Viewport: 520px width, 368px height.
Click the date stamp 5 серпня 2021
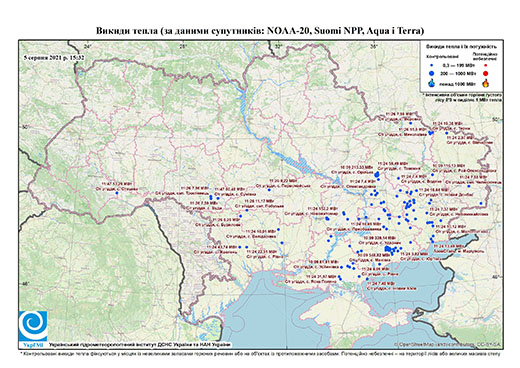click(54, 57)
